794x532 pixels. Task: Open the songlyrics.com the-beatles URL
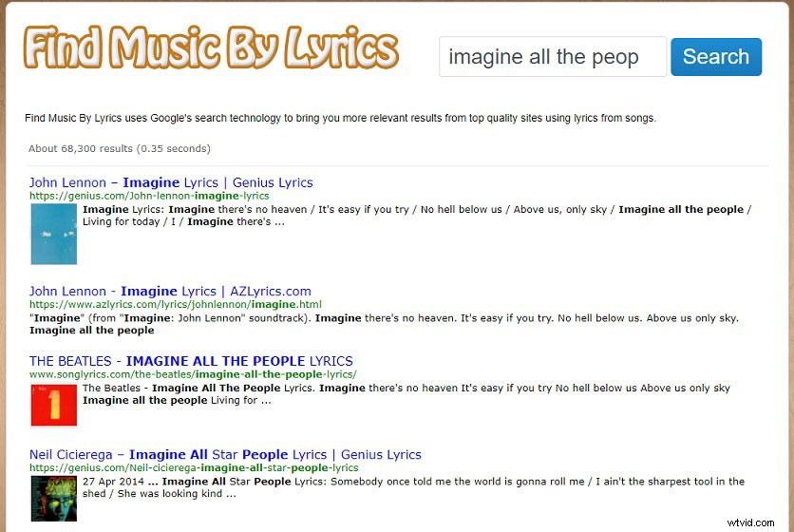[193, 374]
